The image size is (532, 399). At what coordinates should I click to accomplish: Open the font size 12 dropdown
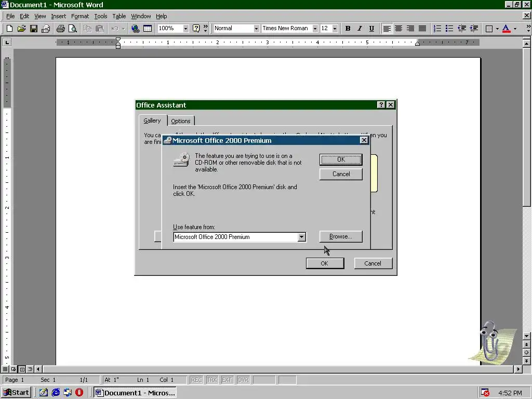pyautogui.click(x=335, y=29)
